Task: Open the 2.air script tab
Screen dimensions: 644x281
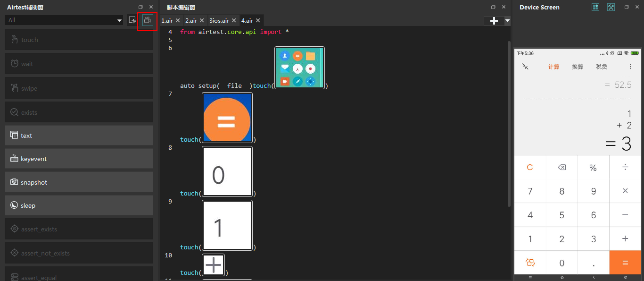Action: 191,21
